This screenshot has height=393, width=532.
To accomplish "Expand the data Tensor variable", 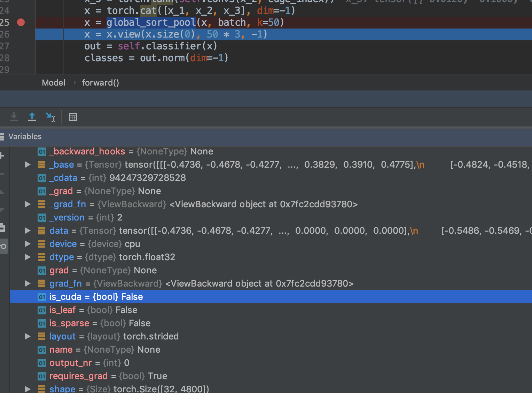I will click(28, 231).
